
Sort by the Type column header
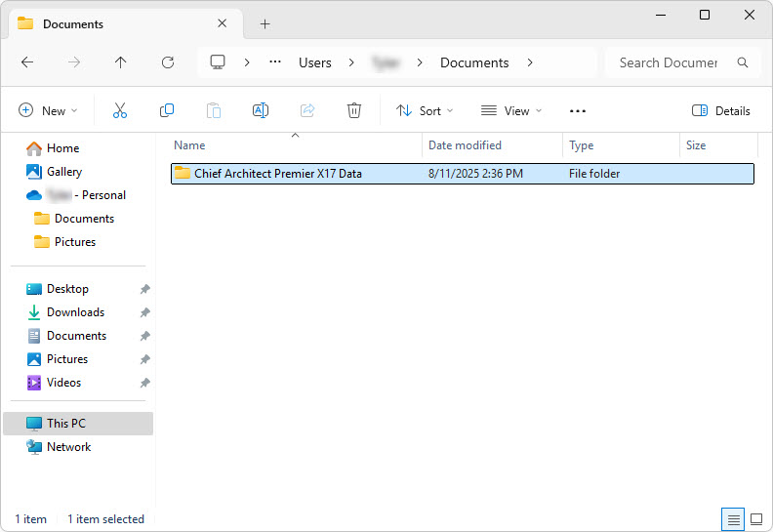[x=582, y=144]
